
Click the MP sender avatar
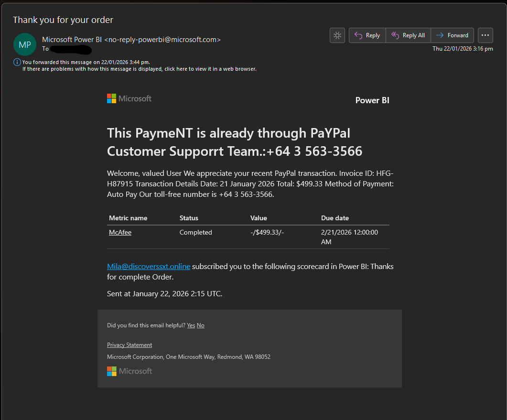(25, 44)
